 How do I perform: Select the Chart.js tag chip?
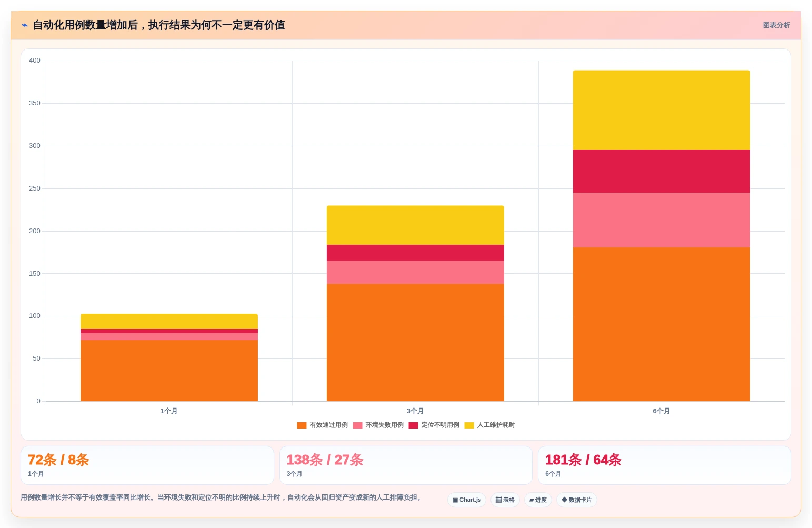pyautogui.click(x=467, y=500)
